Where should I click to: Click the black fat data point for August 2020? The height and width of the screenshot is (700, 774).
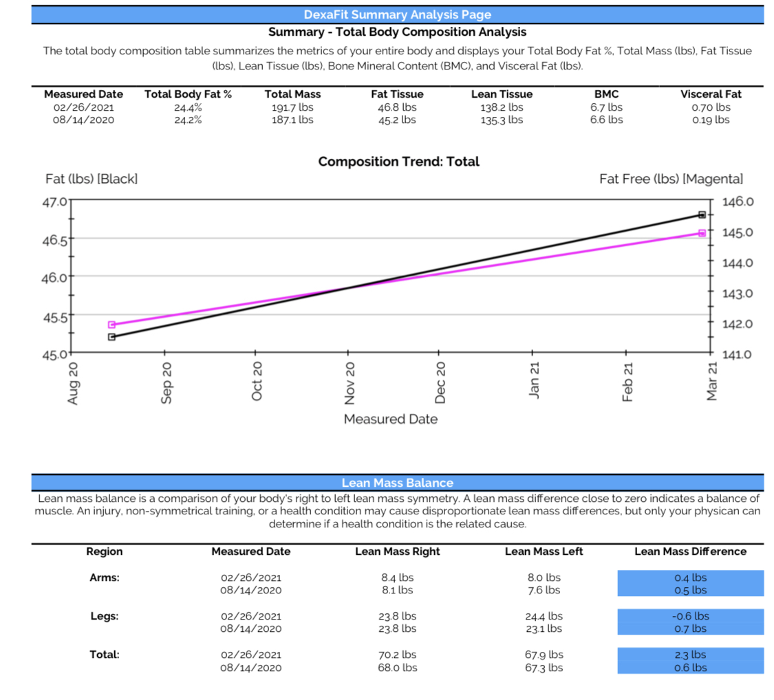111,337
